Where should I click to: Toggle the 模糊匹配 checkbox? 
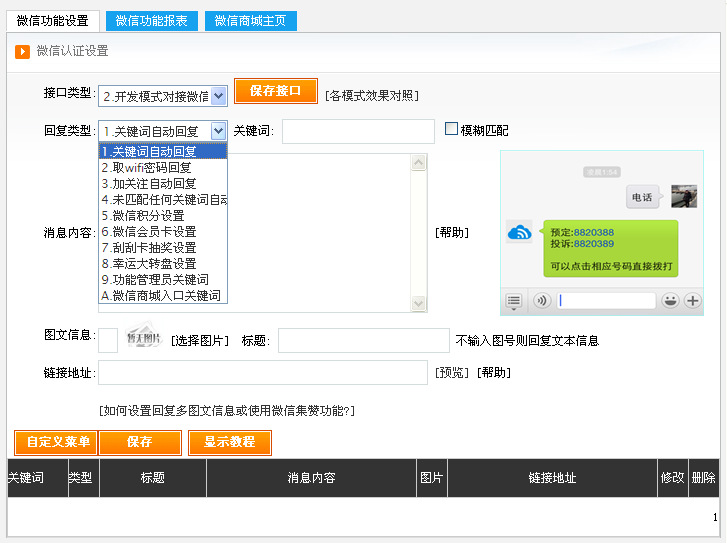point(451,128)
